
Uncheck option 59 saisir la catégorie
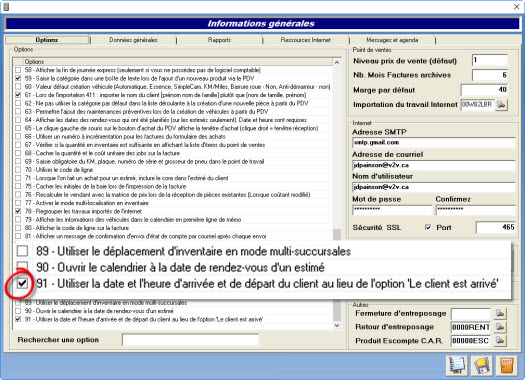tap(18, 78)
